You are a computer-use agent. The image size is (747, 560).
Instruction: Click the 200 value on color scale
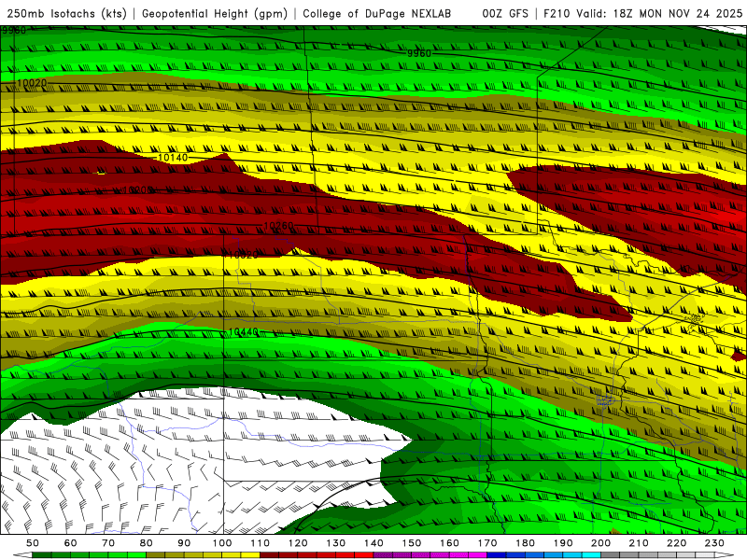tap(600, 543)
